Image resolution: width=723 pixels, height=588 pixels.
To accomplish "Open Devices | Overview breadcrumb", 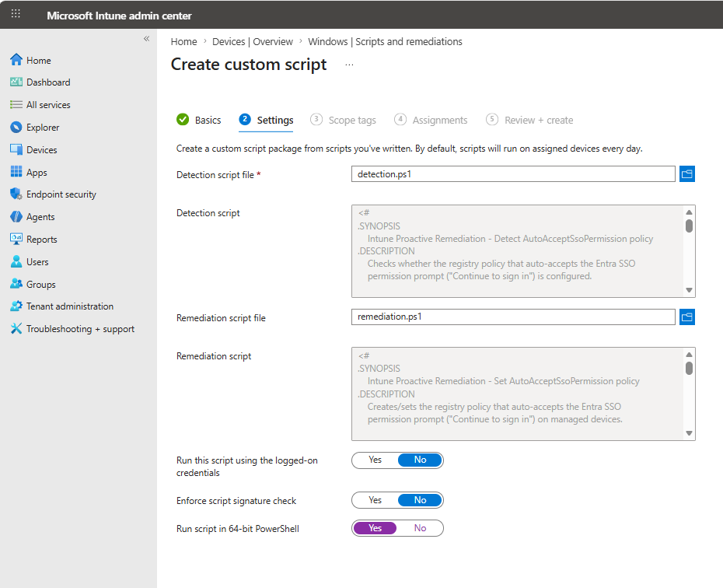I will [252, 41].
